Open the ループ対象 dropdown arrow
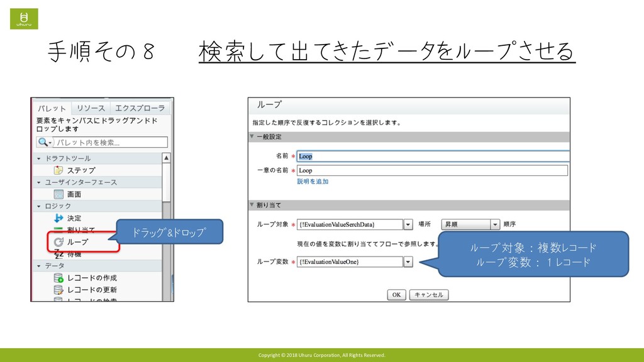This screenshot has height=362, width=644. point(408,224)
